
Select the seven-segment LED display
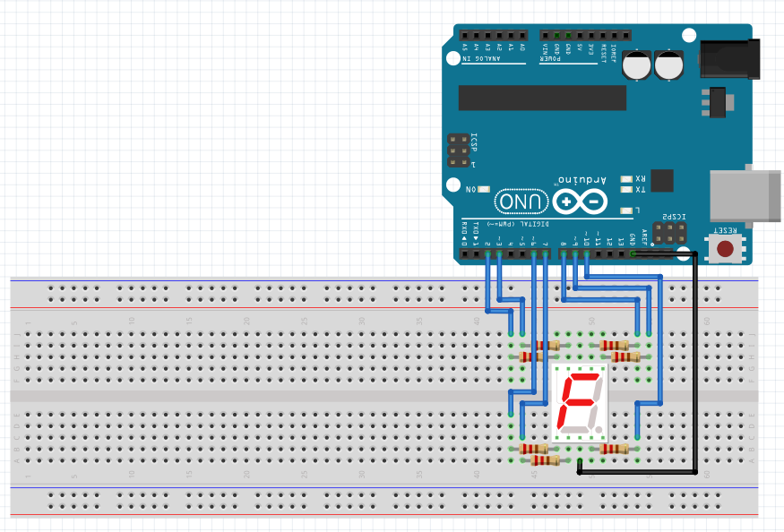point(581,401)
